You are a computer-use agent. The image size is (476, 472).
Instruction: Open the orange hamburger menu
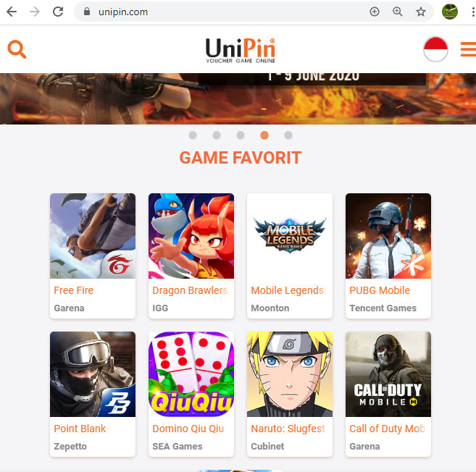pyautogui.click(x=468, y=49)
